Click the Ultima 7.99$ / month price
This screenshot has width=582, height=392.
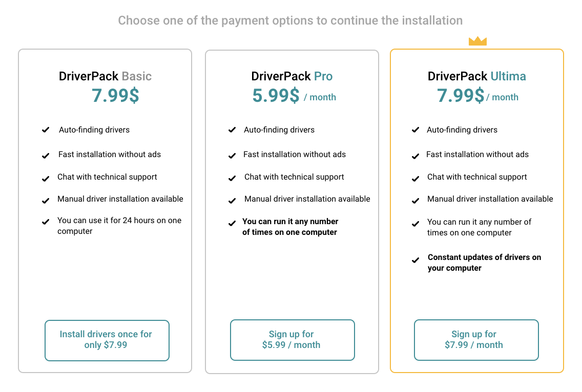pos(477,96)
